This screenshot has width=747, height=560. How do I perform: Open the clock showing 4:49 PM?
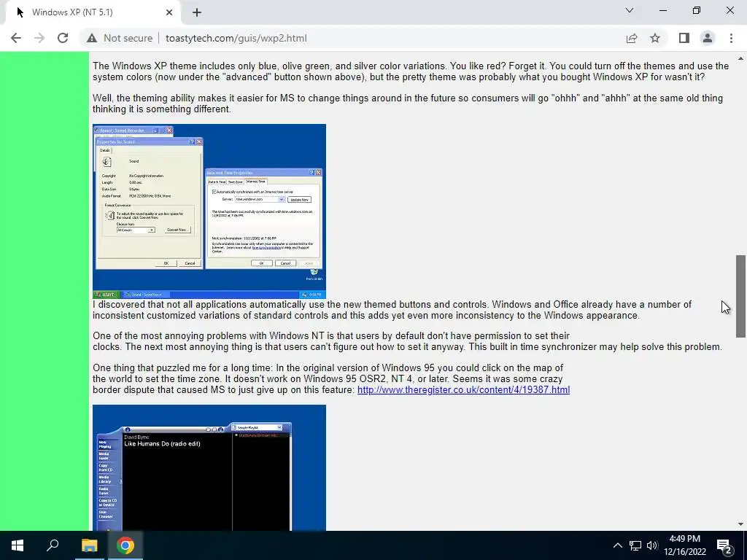684,545
